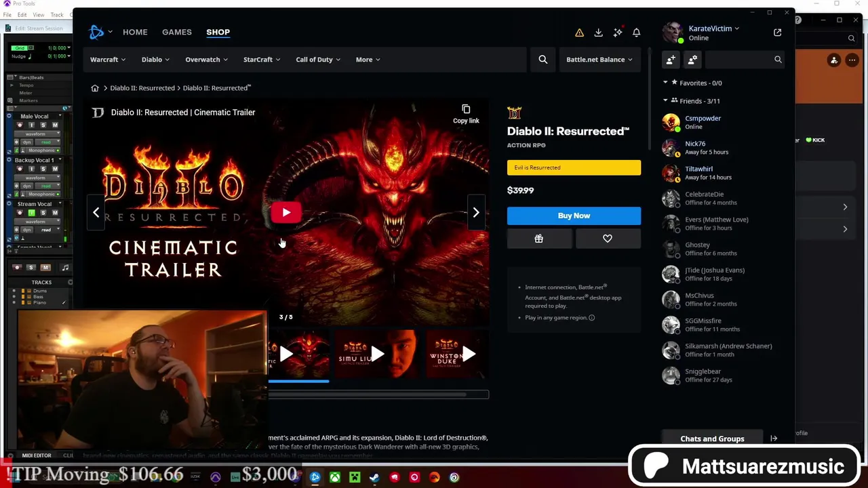This screenshot has height=488, width=868.
Task: Open the downloads icon in header
Action: (x=598, y=33)
